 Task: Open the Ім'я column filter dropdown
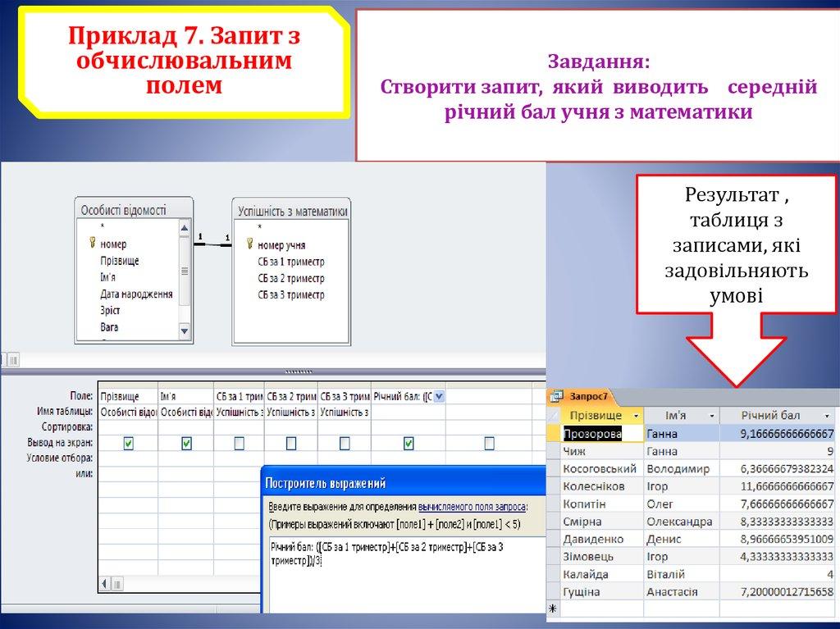[x=711, y=415]
